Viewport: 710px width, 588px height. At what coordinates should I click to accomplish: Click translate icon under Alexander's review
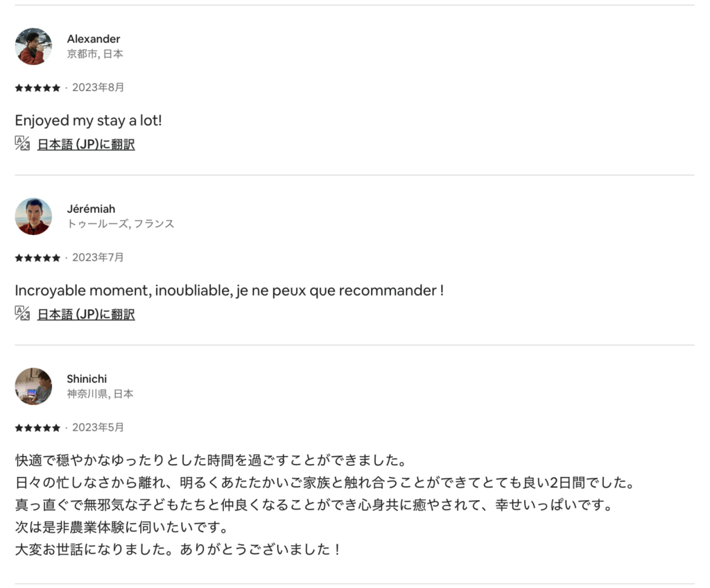(22, 144)
